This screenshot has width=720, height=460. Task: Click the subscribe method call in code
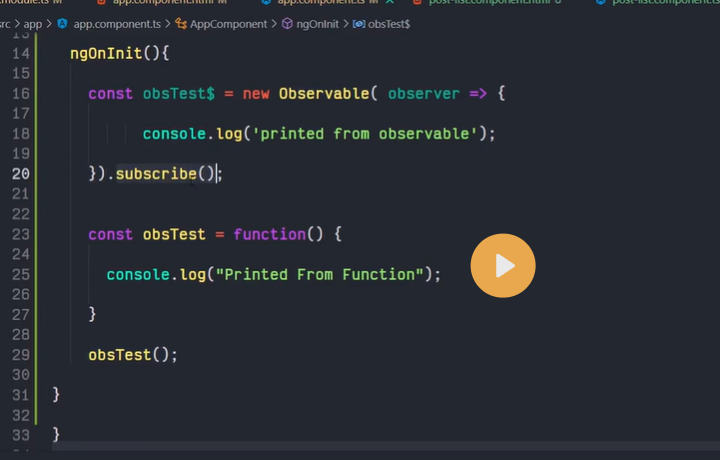(x=156, y=174)
